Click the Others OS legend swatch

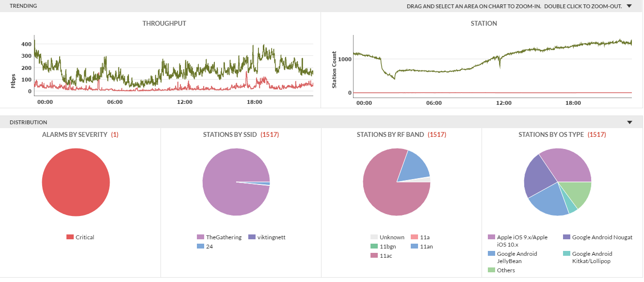pyautogui.click(x=491, y=270)
